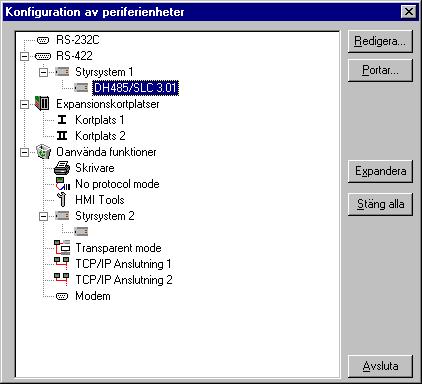Viewport: 422px width, 384px height.
Task: Open the Redigera... button
Action: [380, 41]
